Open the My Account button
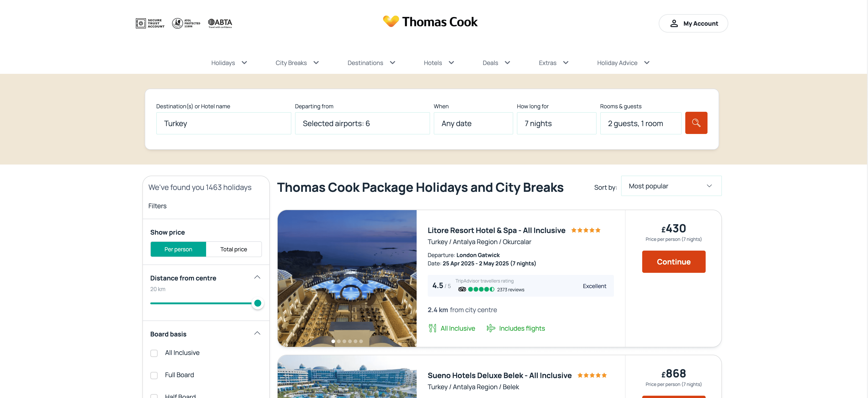This screenshot has height=398, width=868. click(693, 24)
